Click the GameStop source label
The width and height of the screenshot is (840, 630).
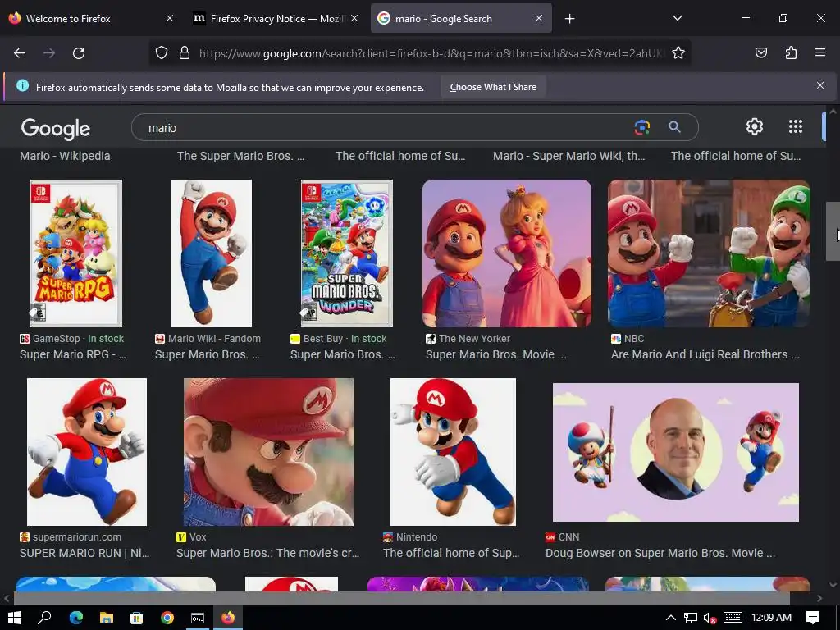click(x=56, y=339)
